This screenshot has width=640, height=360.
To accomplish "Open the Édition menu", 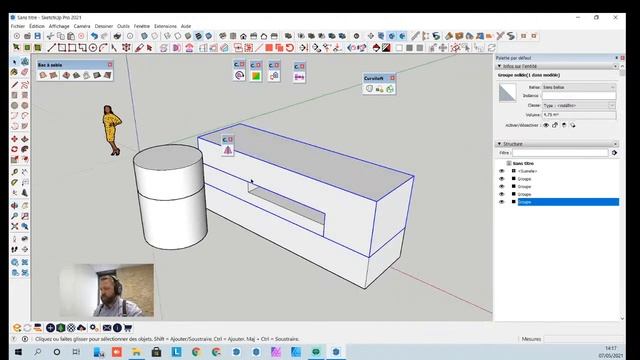I will point(37,26).
